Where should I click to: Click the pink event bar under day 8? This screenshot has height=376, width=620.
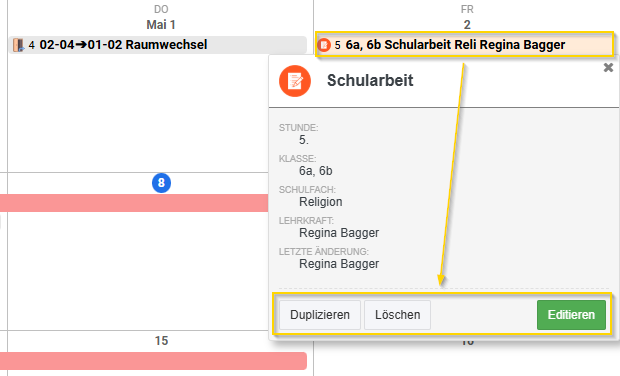134,202
